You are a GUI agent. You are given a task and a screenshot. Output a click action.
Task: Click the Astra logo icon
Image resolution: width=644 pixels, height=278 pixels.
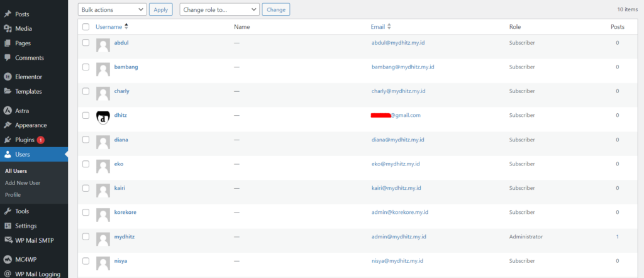tap(8, 111)
